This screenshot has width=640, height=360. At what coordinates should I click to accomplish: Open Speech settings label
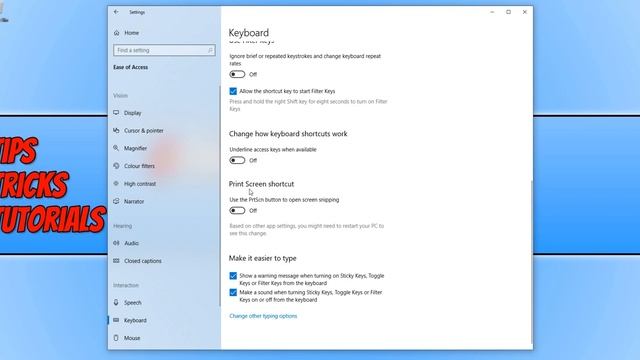click(x=133, y=302)
